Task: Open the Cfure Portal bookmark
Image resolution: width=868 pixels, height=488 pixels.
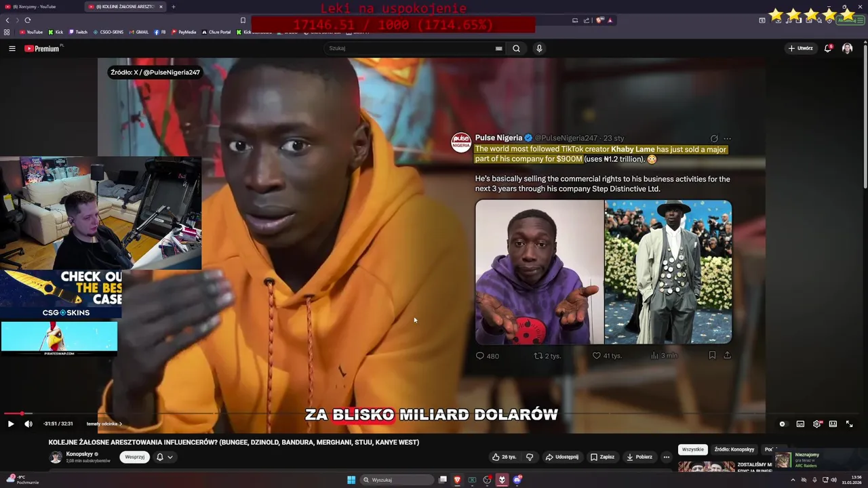Action: 216,32
